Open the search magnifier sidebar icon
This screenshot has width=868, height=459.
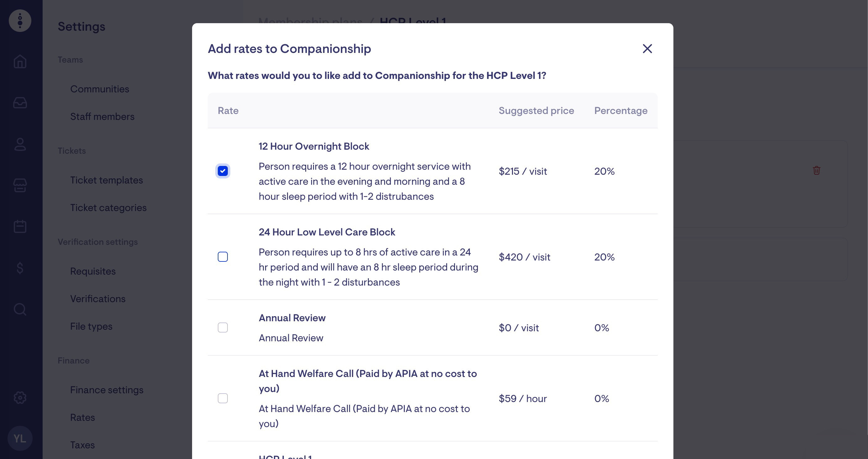[x=20, y=309]
